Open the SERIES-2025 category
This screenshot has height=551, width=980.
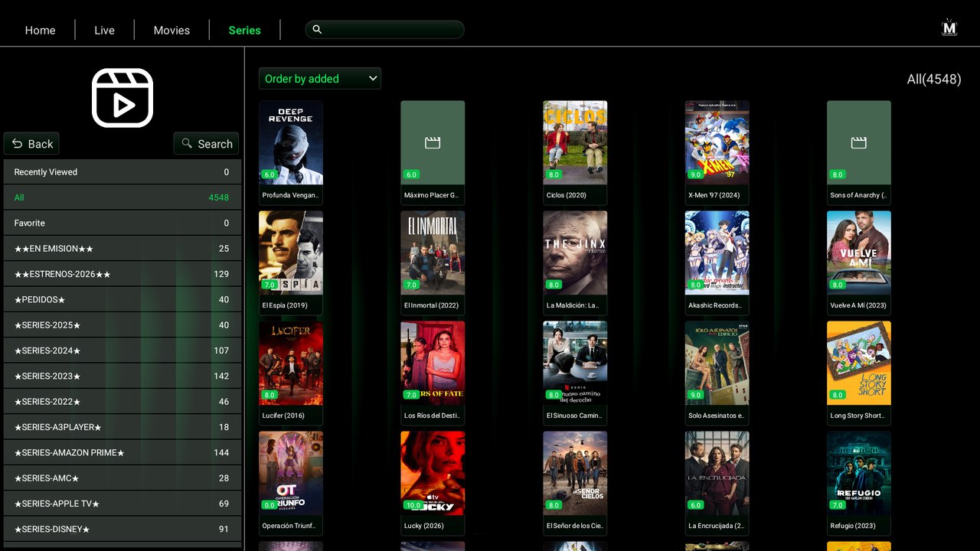click(122, 325)
